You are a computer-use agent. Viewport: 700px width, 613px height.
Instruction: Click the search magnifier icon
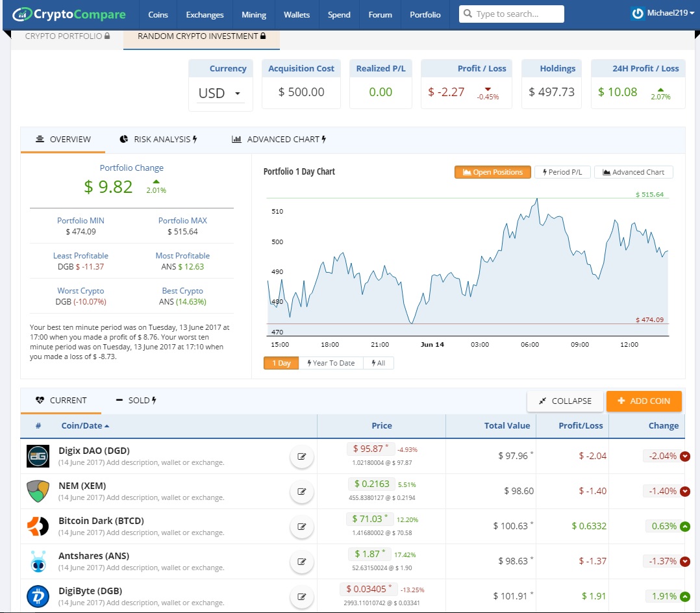[468, 14]
